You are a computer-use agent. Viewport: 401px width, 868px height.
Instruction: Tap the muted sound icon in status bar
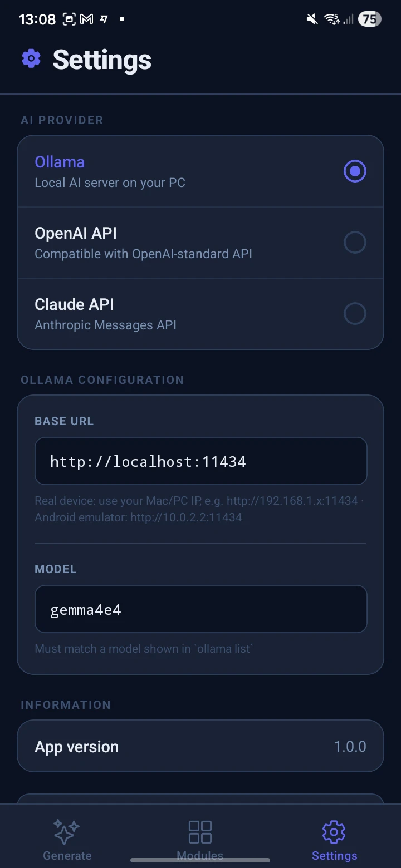pos(312,19)
